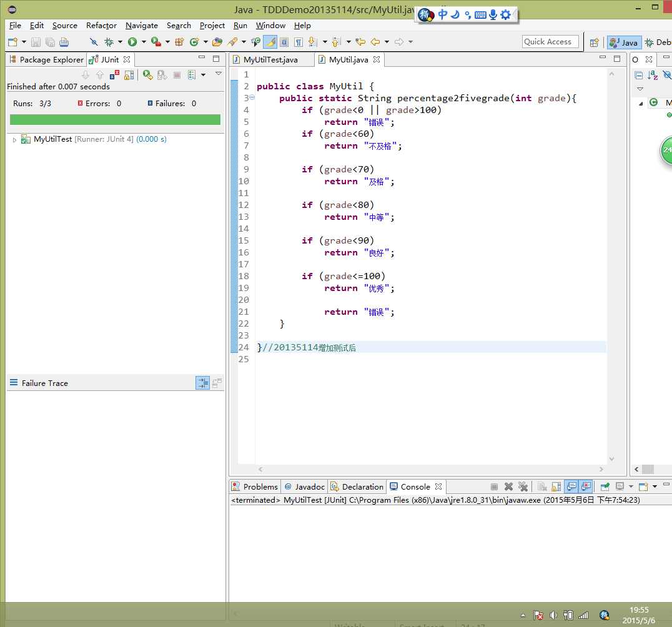Switch to the Problems tab
672x627 pixels.
(255, 486)
